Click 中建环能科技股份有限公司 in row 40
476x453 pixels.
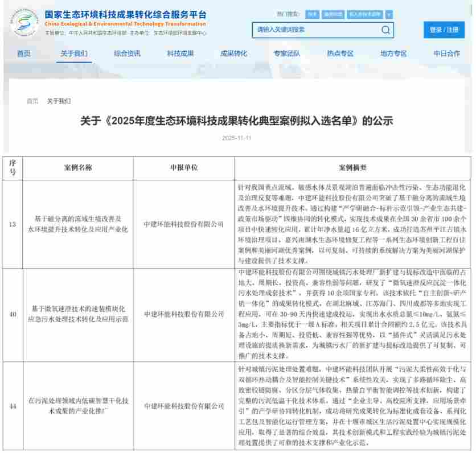point(184,314)
